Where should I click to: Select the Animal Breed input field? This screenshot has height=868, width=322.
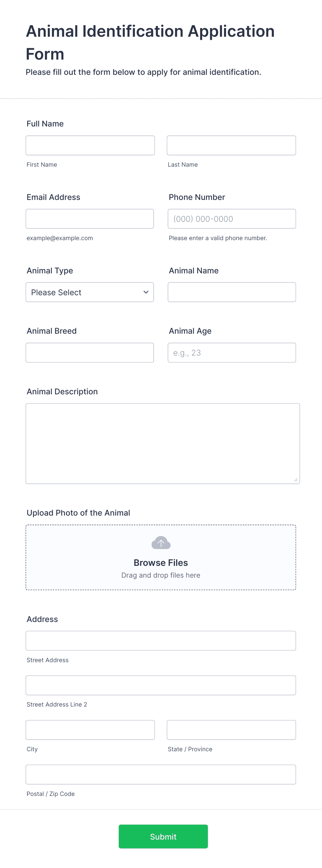point(90,352)
